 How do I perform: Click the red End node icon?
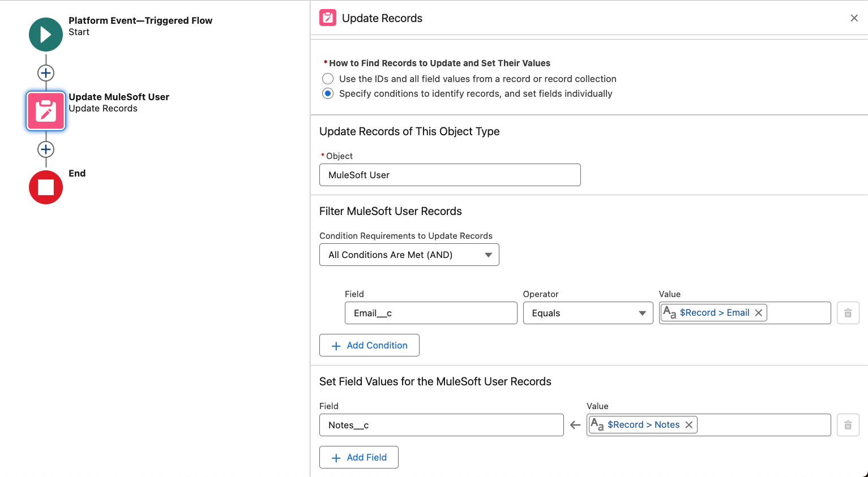(x=45, y=187)
